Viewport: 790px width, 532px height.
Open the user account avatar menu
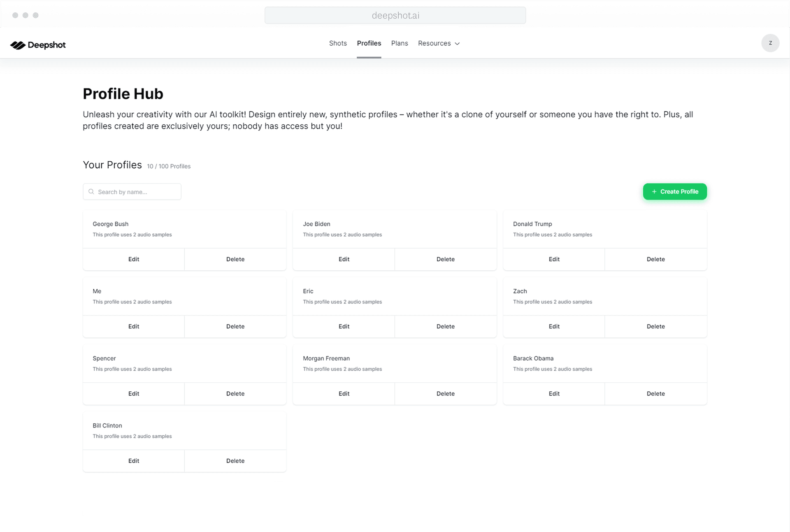click(770, 43)
